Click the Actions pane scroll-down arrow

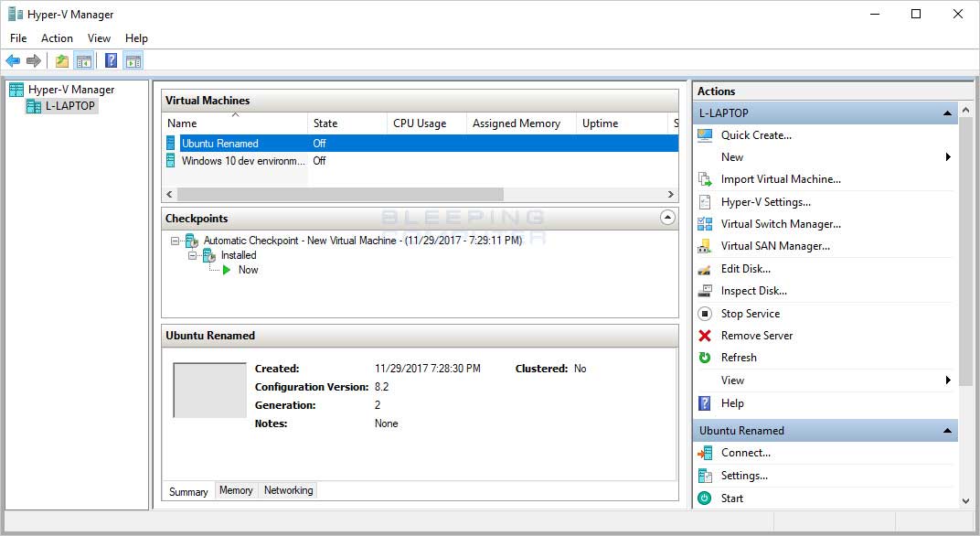tap(966, 501)
